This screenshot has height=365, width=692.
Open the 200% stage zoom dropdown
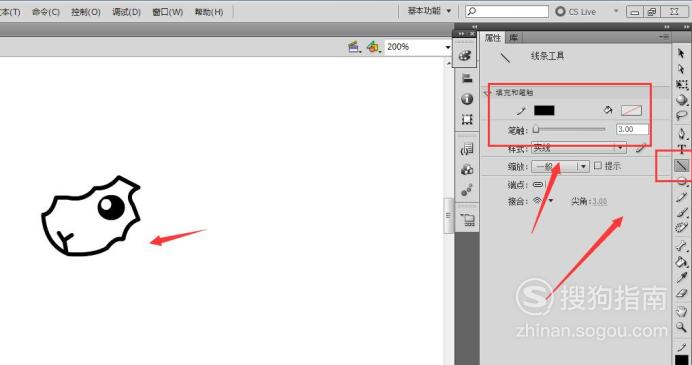(x=448, y=47)
